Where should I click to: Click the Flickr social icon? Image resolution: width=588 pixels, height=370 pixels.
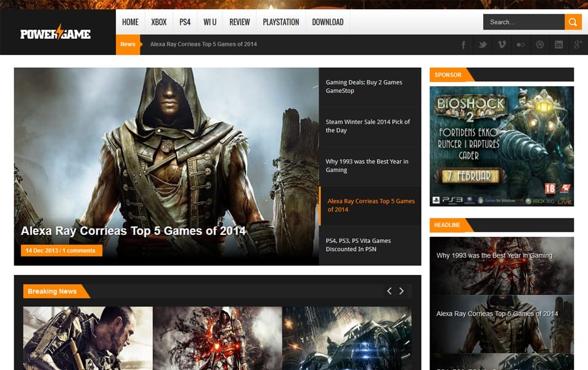(x=520, y=44)
